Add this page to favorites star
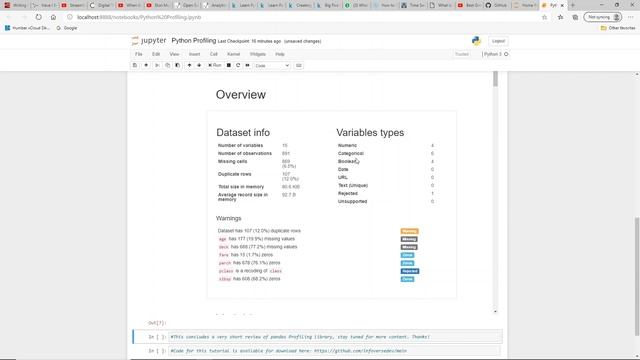This screenshot has width=640, height=360. point(544,17)
